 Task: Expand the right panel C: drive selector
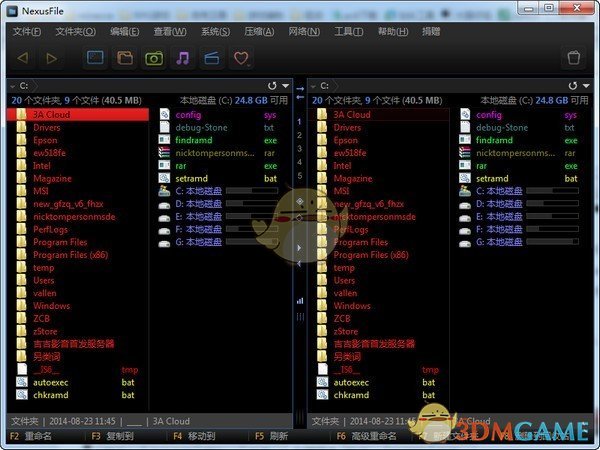tap(313, 86)
